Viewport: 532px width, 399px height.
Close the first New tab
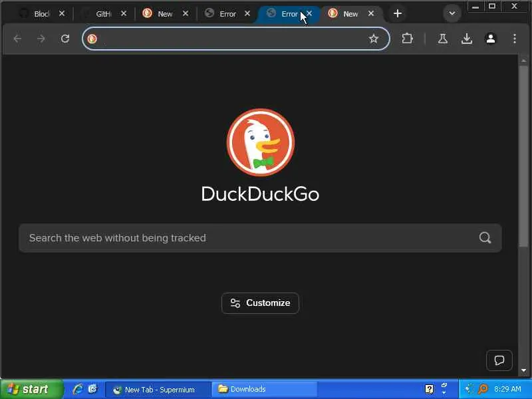pyautogui.click(x=186, y=13)
